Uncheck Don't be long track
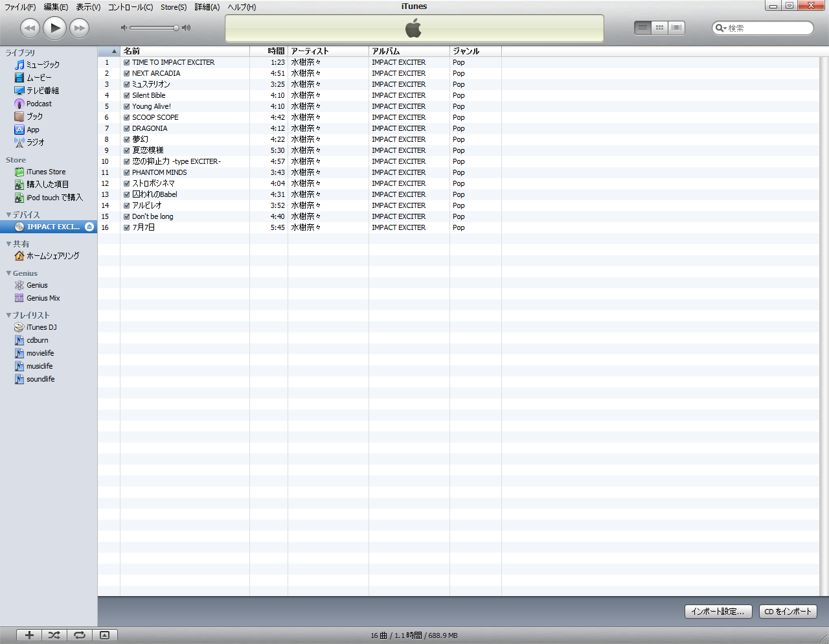This screenshot has width=829, height=644. click(x=126, y=217)
